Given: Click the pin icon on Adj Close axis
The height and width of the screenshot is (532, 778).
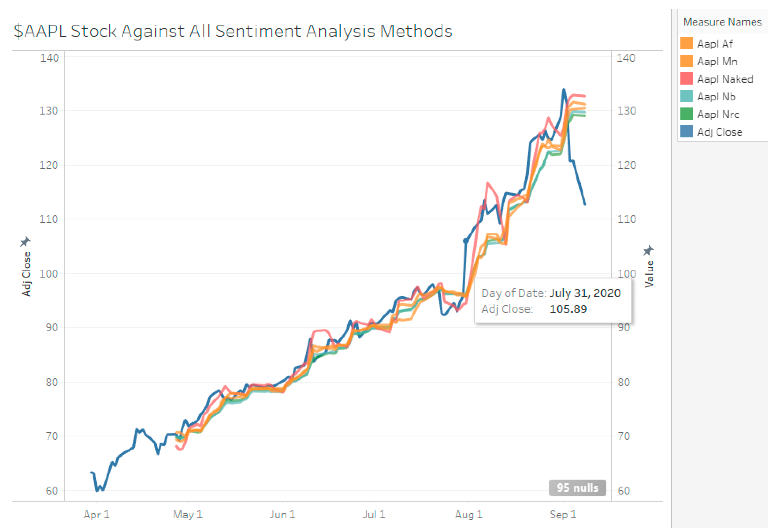Looking at the screenshot, I should 26,241.
